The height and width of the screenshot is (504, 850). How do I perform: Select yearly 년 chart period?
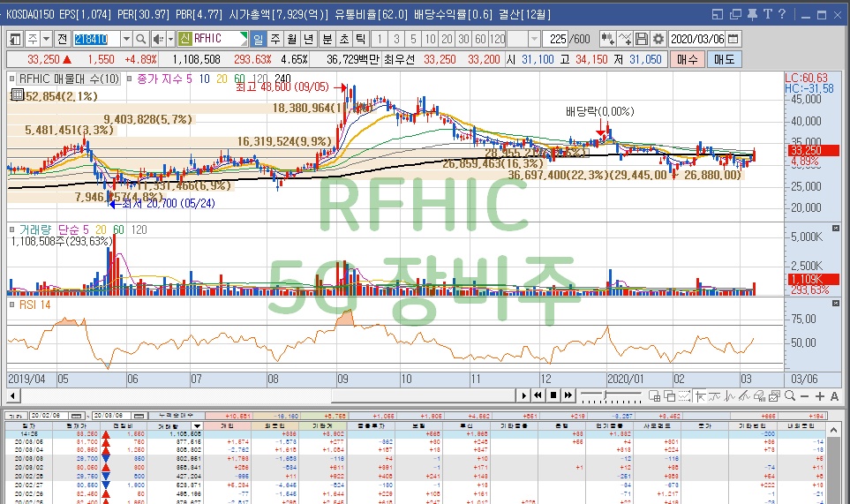click(x=308, y=39)
